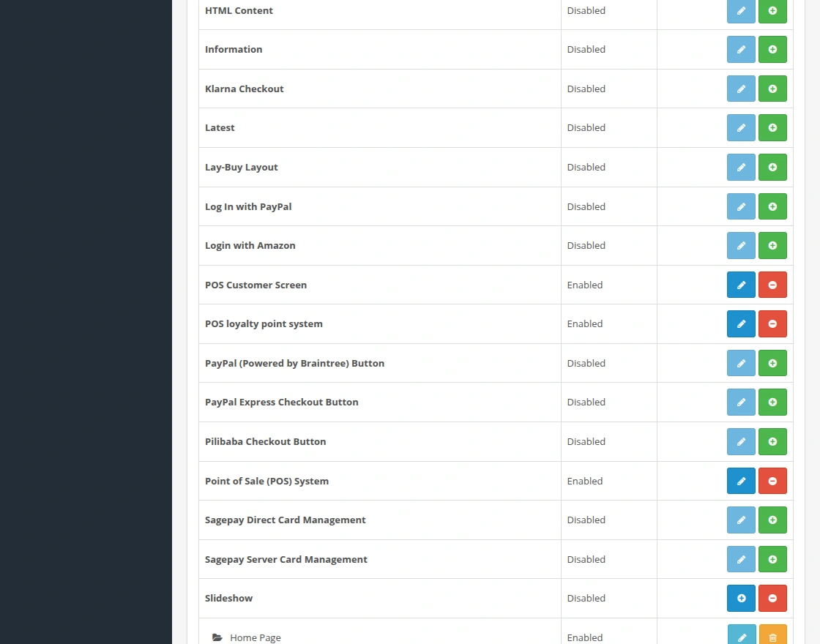Select the HTML Content extension name
Viewport: 820px width, 644px height.
tap(239, 10)
